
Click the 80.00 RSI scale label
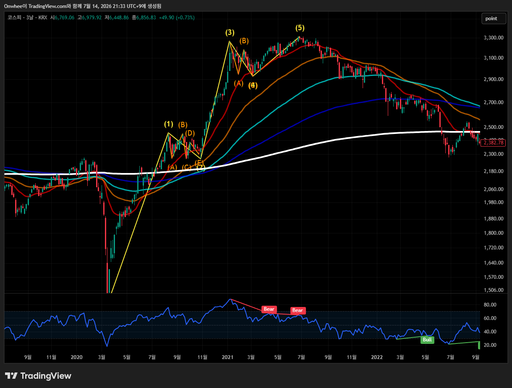tap(490, 305)
